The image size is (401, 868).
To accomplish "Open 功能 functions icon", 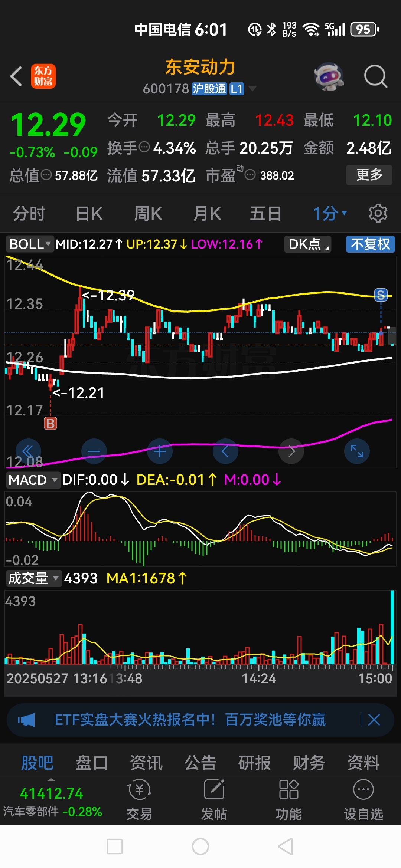I will [x=289, y=799].
